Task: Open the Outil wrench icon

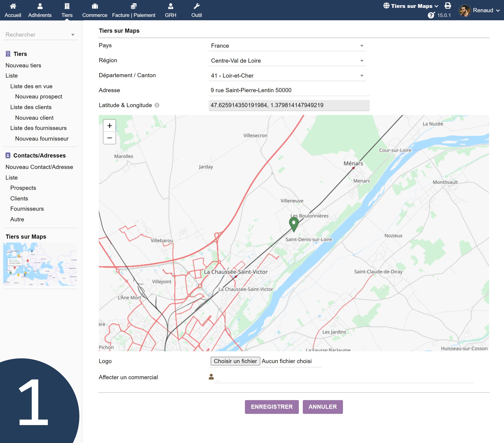Action: [196, 6]
